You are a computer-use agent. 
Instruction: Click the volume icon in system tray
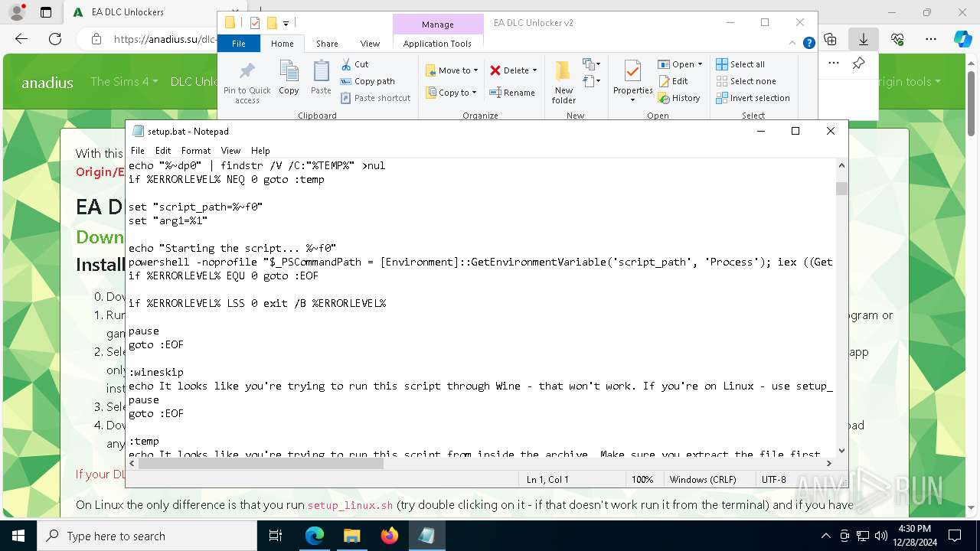pos(880,536)
